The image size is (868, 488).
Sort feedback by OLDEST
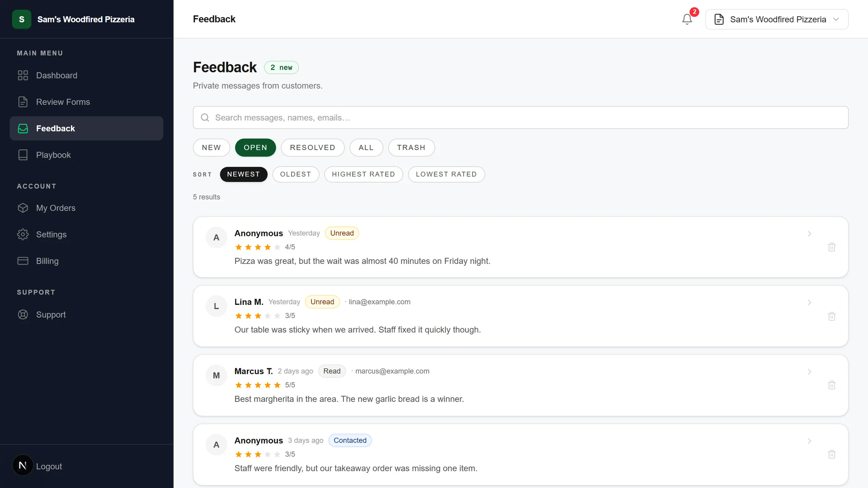[x=295, y=174]
